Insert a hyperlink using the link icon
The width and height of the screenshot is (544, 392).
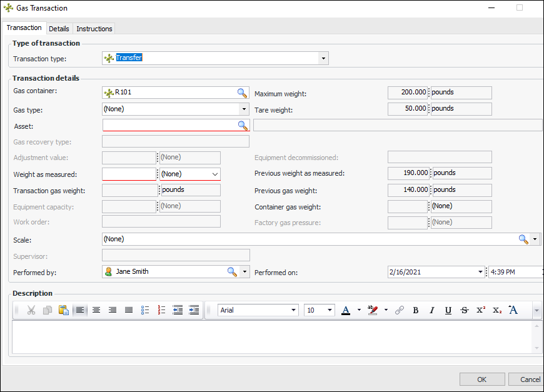[x=399, y=310]
